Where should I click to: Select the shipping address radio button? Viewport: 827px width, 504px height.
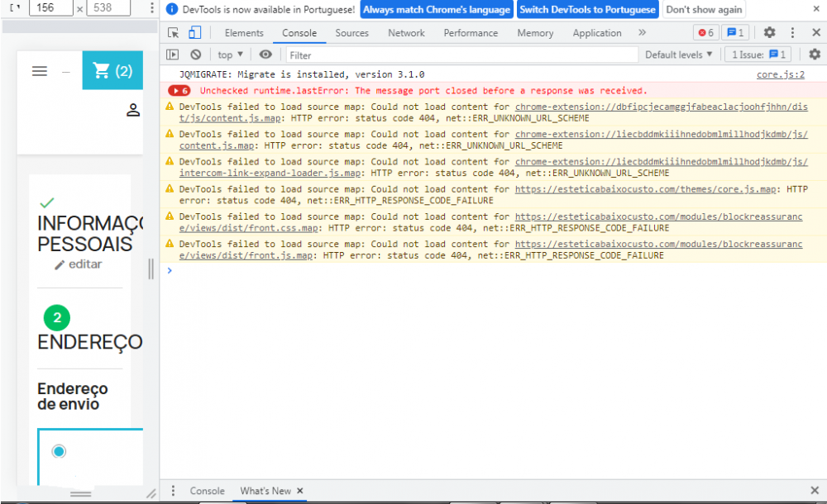(x=59, y=451)
